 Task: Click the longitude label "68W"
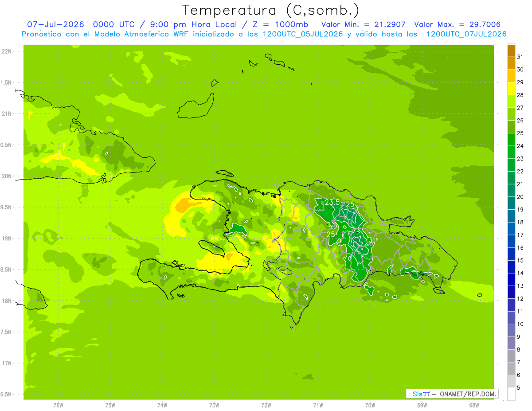474,405
